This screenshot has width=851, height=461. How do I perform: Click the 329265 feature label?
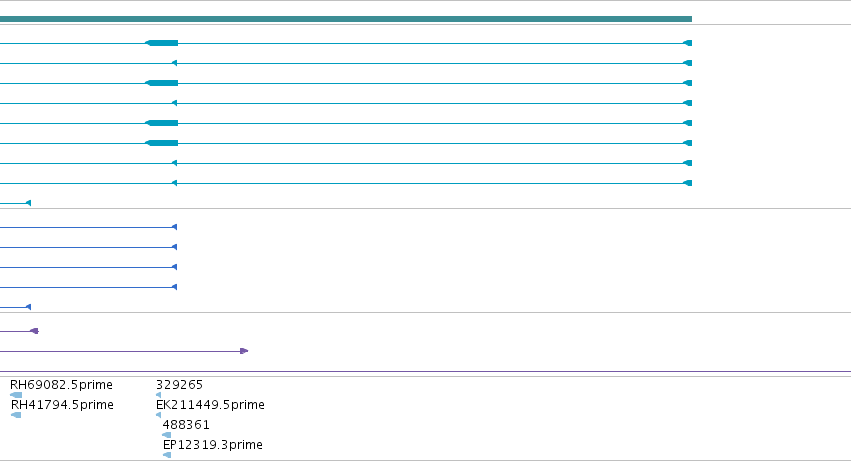(x=179, y=385)
